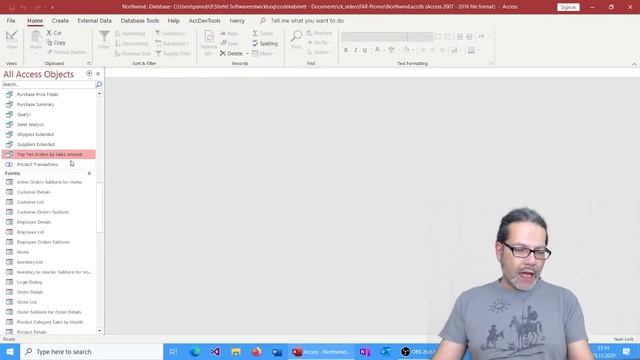Viewport: 640px width, 360px height.
Task: Click the Paste clipboard icon
Action: click(36, 37)
